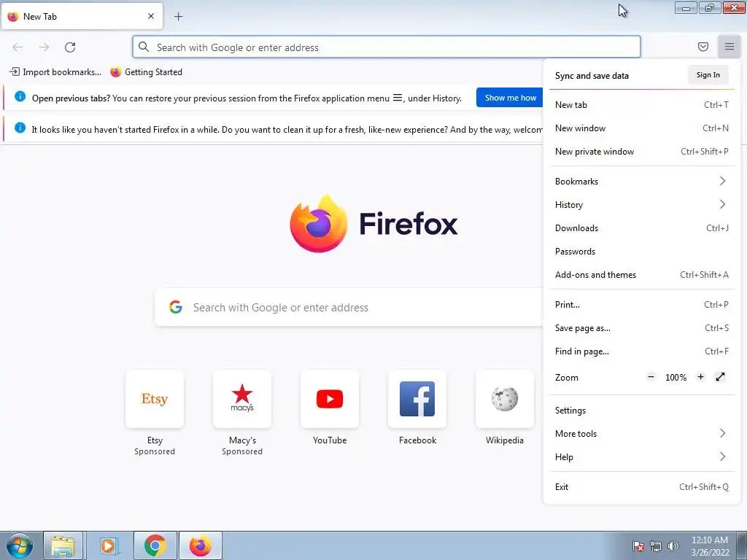Open Settings from the menu
The width and height of the screenshot is (747, 560).
[642, 410]
